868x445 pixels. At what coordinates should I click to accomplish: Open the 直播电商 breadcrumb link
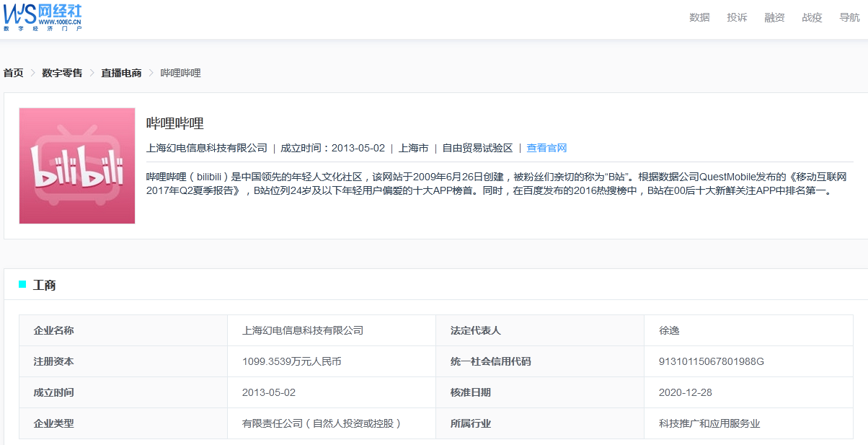click(121, 73)
